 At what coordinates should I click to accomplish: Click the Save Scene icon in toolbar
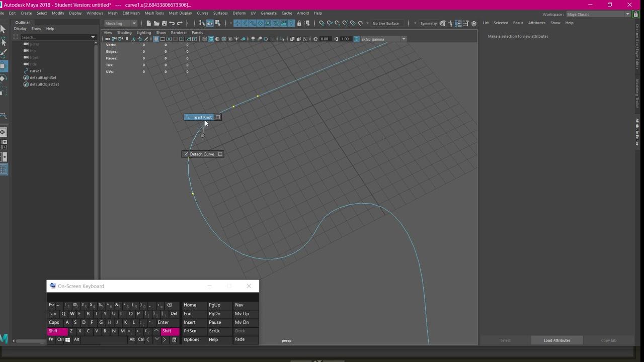[164, 23]
